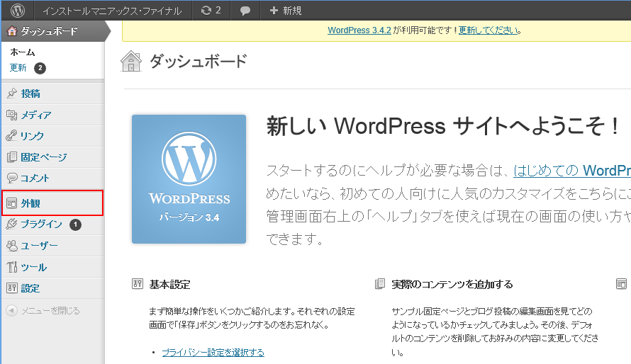Open the WordPress logo menu in admin bar
This screenshot has width=631, height=364.
[x=17, y=11]
